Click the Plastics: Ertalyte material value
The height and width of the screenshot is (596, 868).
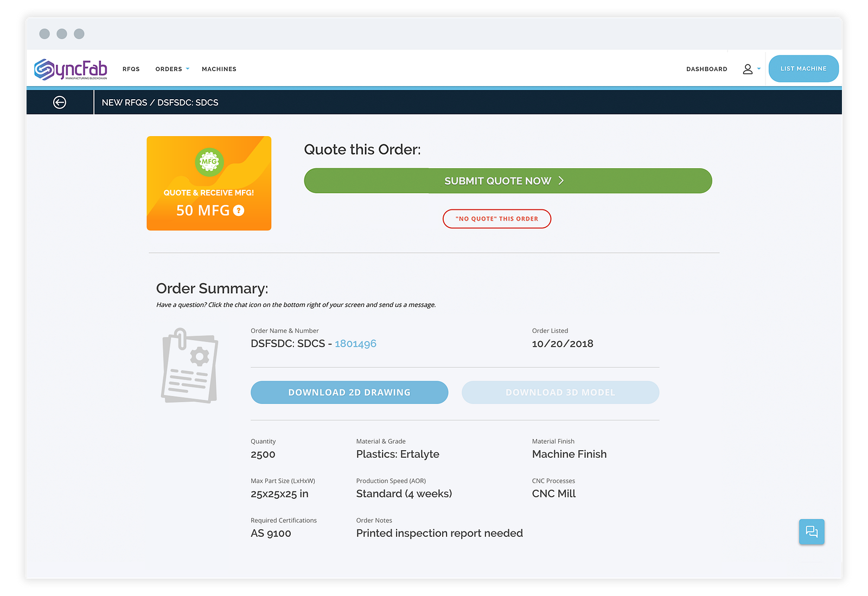click(x=398, y=454)
